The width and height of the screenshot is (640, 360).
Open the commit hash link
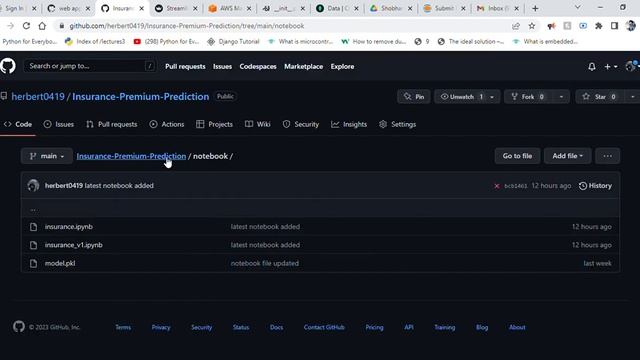(516, 186)
